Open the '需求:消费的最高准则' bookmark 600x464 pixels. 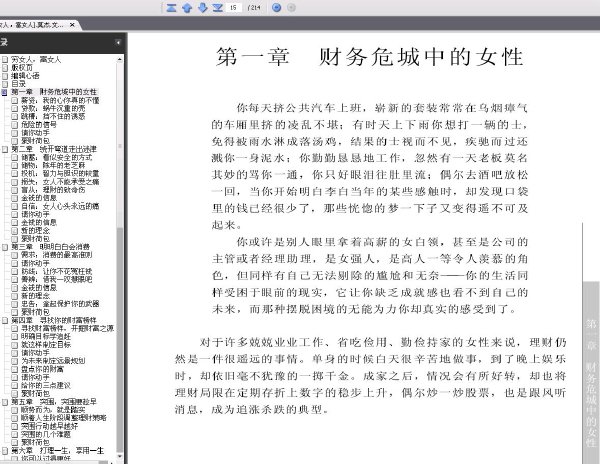point(57,255)
